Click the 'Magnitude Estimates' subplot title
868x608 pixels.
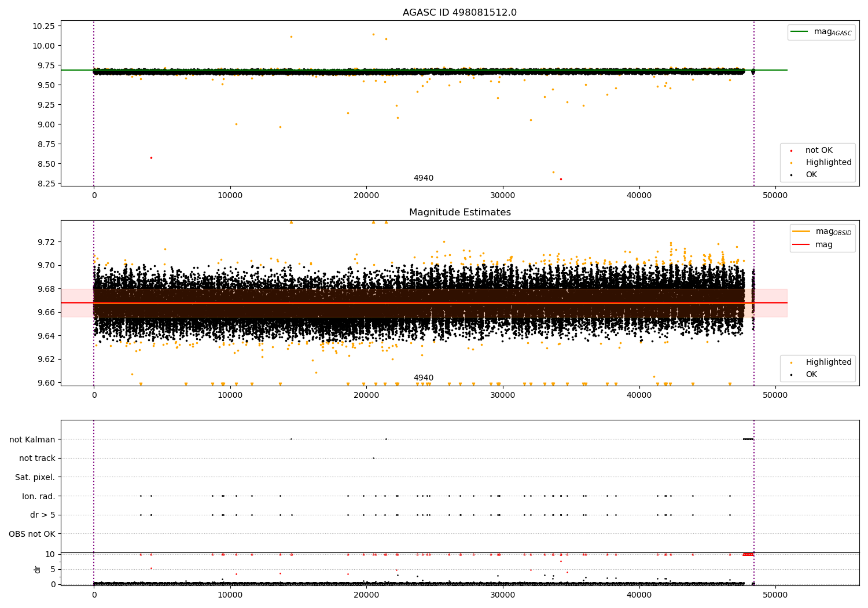coord(459,213)
